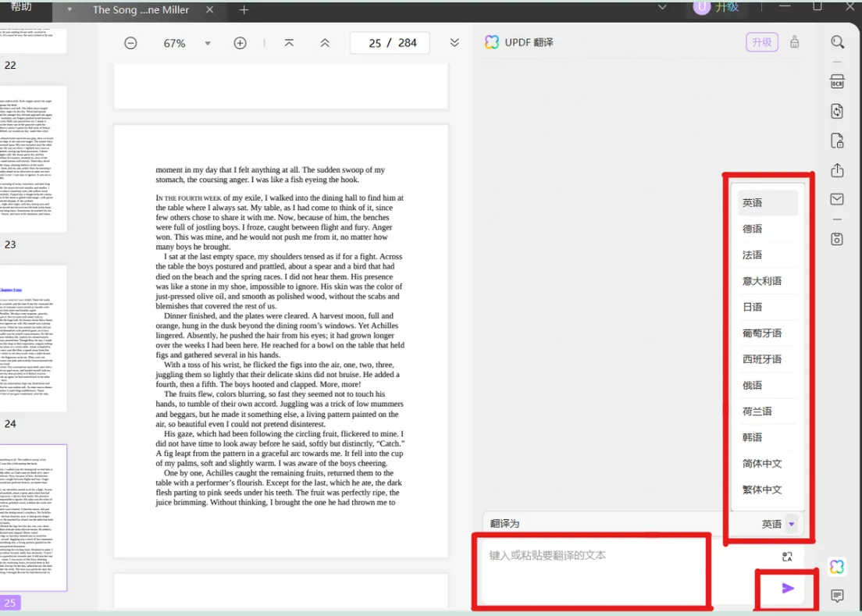Send file by email icon
The height and width of the screenshot is (616, 862).
[x=837, y=199]
